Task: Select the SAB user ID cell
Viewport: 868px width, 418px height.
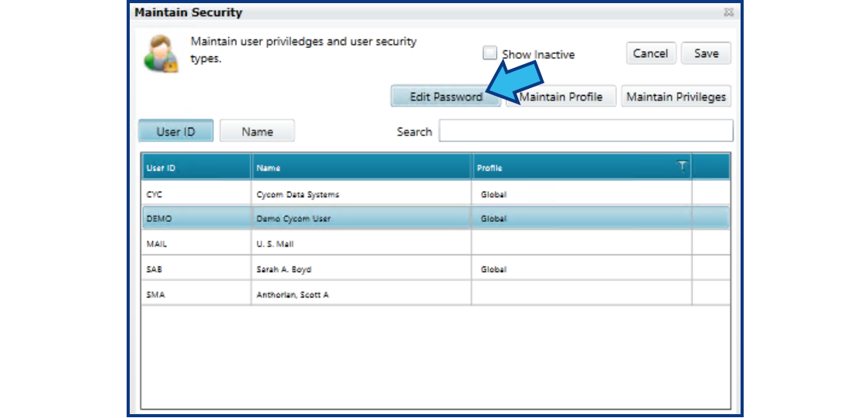Action: (196, 269)
